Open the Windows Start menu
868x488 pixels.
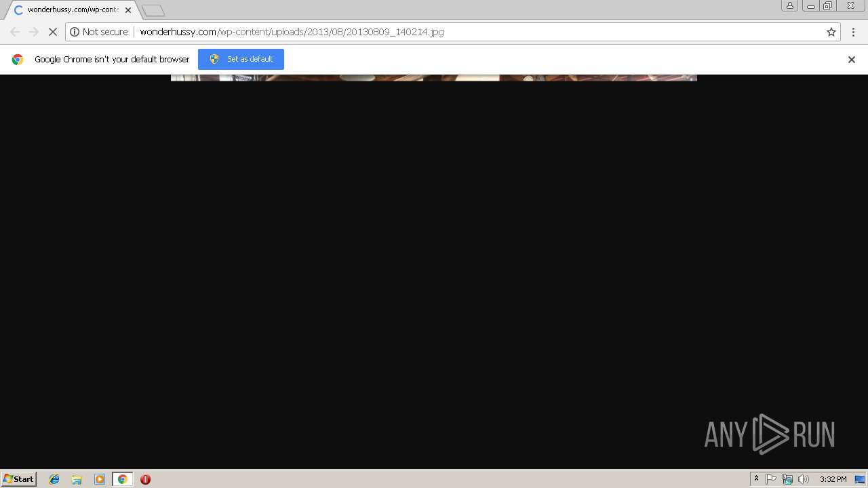pyautogui.click(x=19, y=479)
